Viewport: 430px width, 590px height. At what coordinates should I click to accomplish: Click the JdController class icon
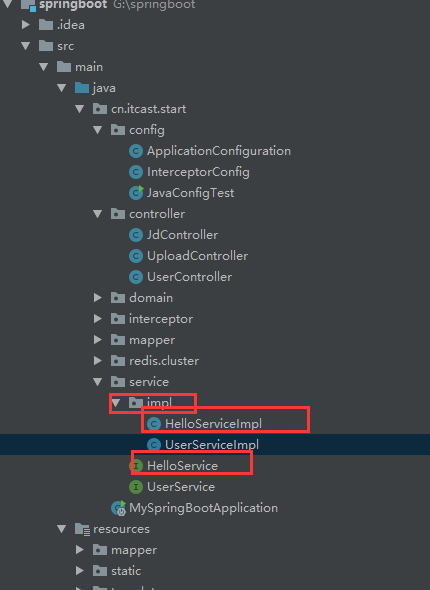136,235
